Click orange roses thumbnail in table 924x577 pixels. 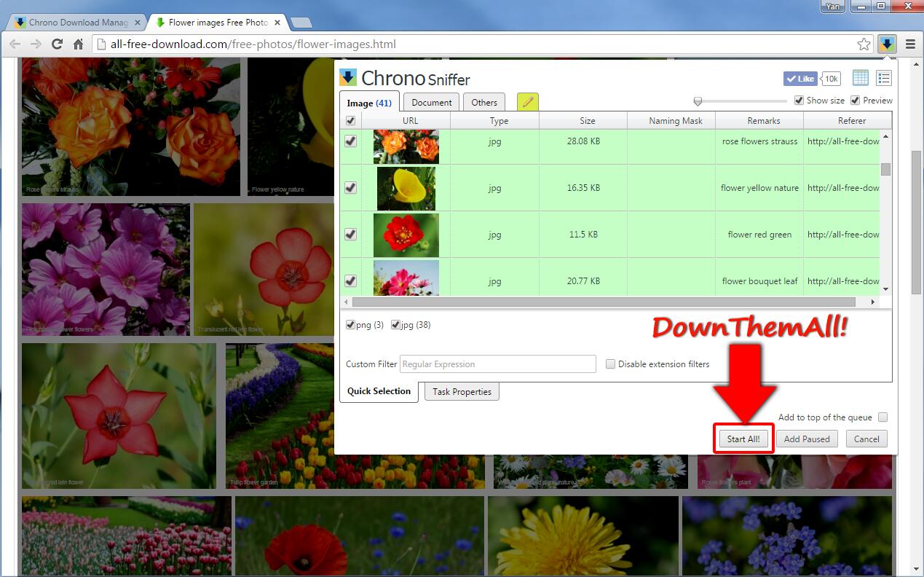[x=406, y=146]
